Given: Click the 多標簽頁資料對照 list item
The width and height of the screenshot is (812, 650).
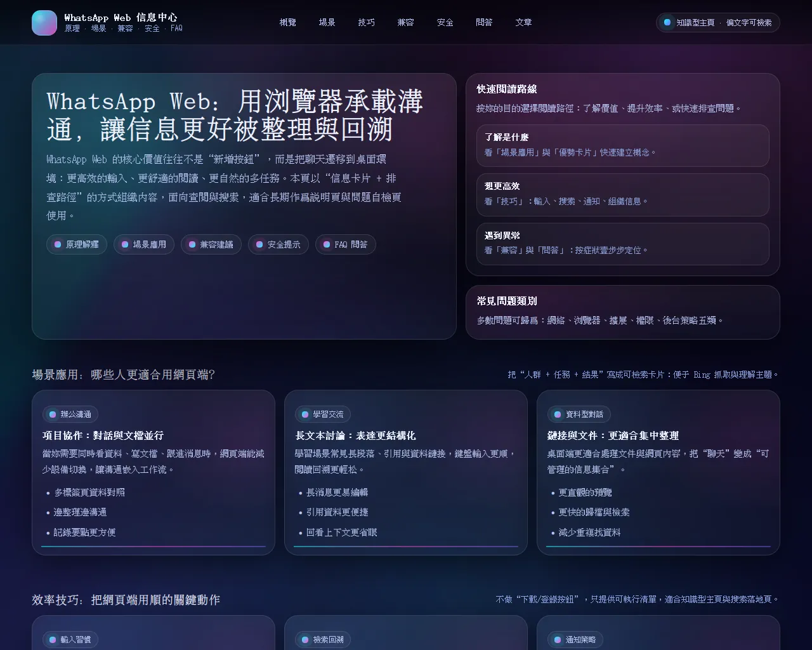Looking at the screenshot, I should click(x=89, y=493).
